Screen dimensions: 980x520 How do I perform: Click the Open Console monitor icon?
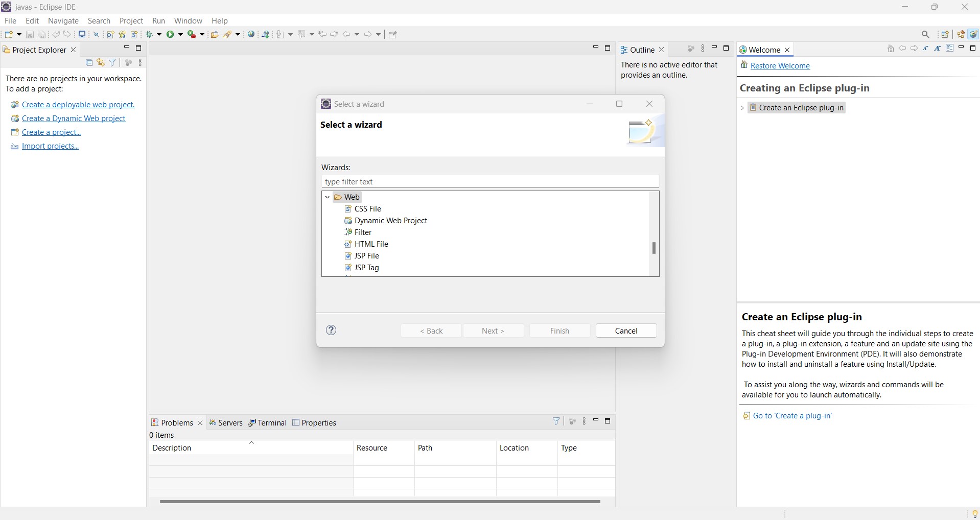coord(82,34)
